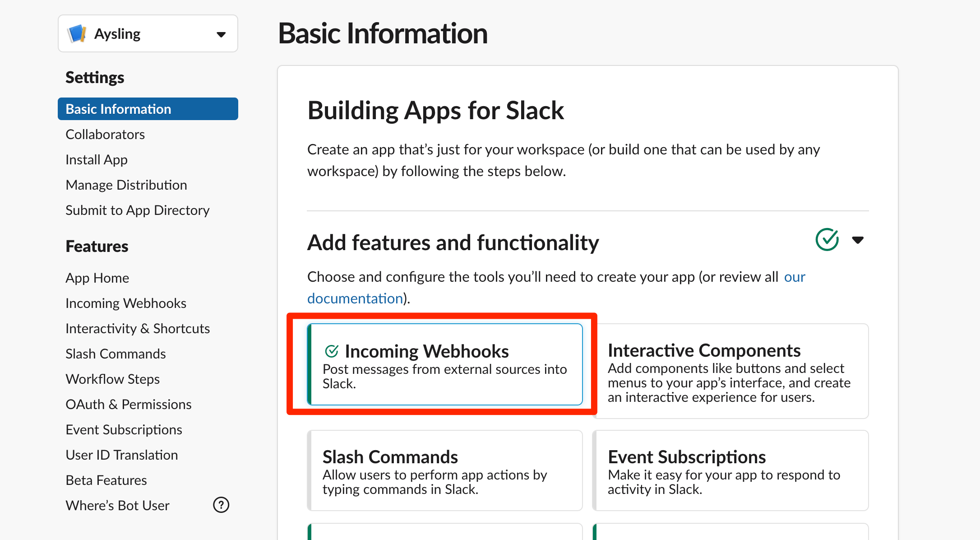The height and width of the screenshot is (540, 980).
Task: Click the help question mark icon
Action: (221, 505)
